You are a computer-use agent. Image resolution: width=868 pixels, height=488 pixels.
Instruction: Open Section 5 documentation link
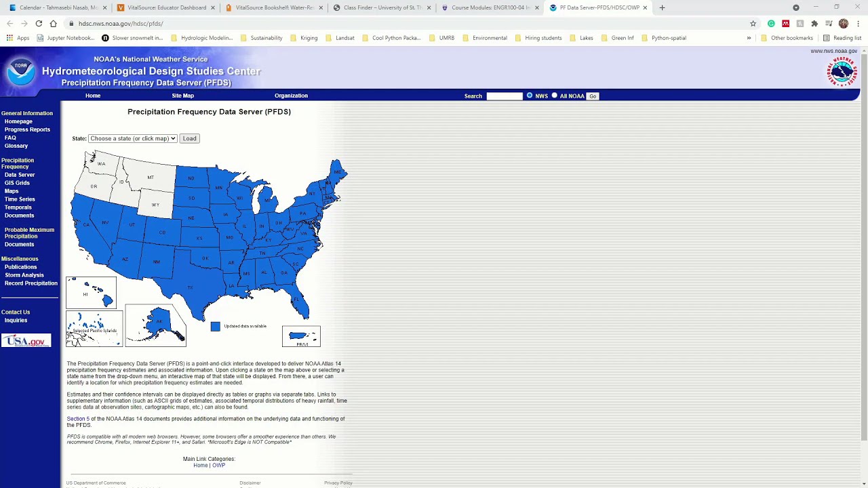tap(77, 419)
